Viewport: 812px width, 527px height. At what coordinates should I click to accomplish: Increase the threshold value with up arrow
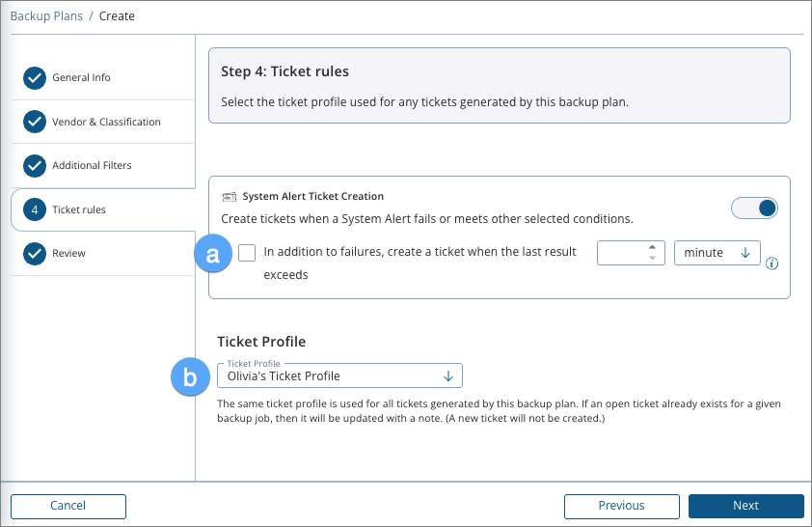(x=653, y=247)
